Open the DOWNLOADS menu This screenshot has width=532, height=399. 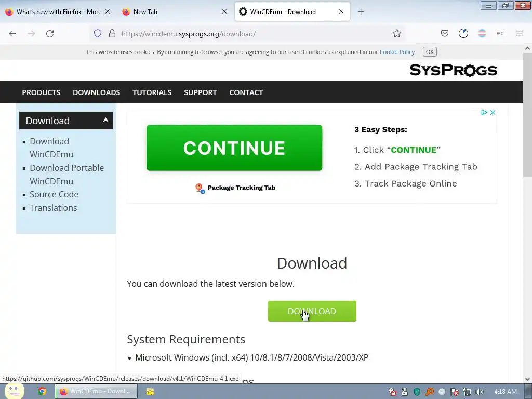coord(96,92)
